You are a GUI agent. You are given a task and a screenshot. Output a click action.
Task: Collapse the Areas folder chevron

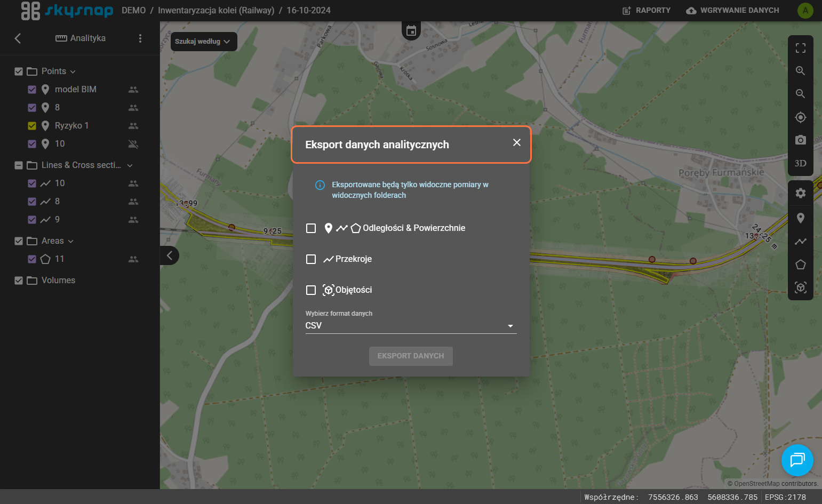71,242
